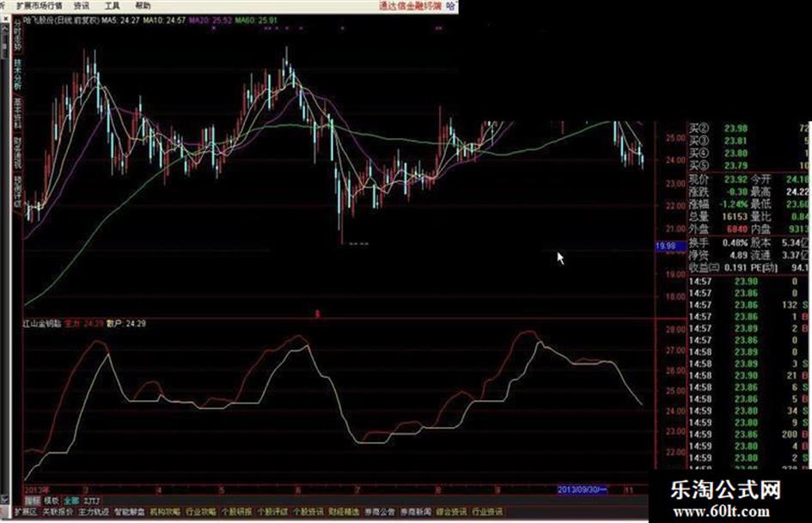812x523 pixels.
Task: Click the 主力 value label in indicator pane
Action: coord(84,324)
